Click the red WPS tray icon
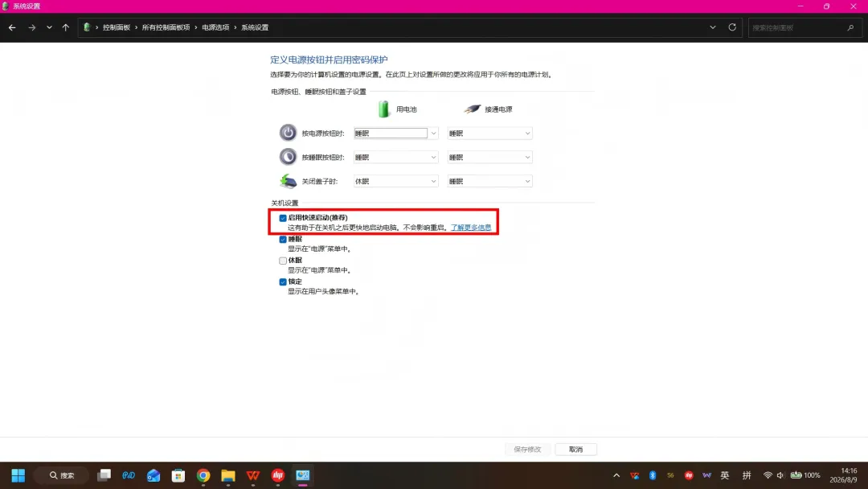 click(x=634, y=475)
